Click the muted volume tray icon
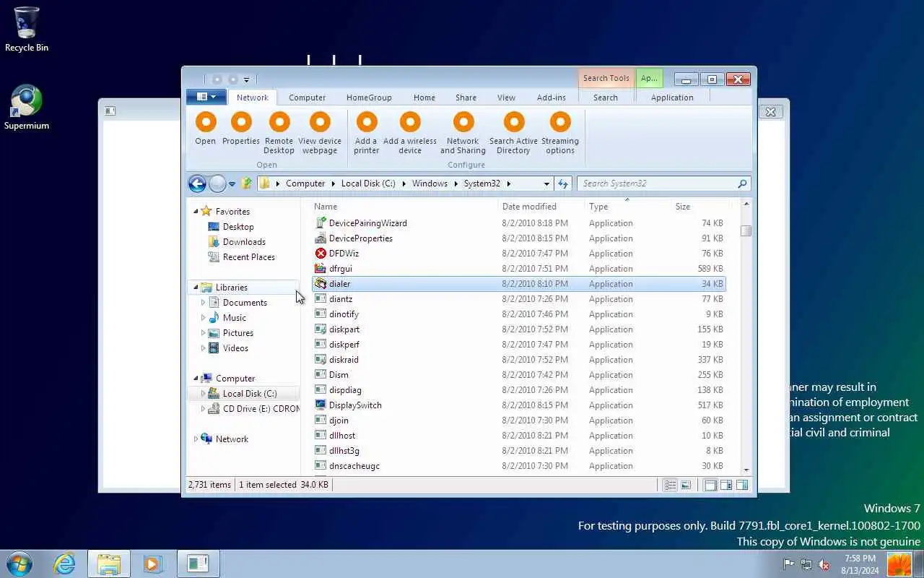This screenshot has height=578, width=924. (824, 564)
